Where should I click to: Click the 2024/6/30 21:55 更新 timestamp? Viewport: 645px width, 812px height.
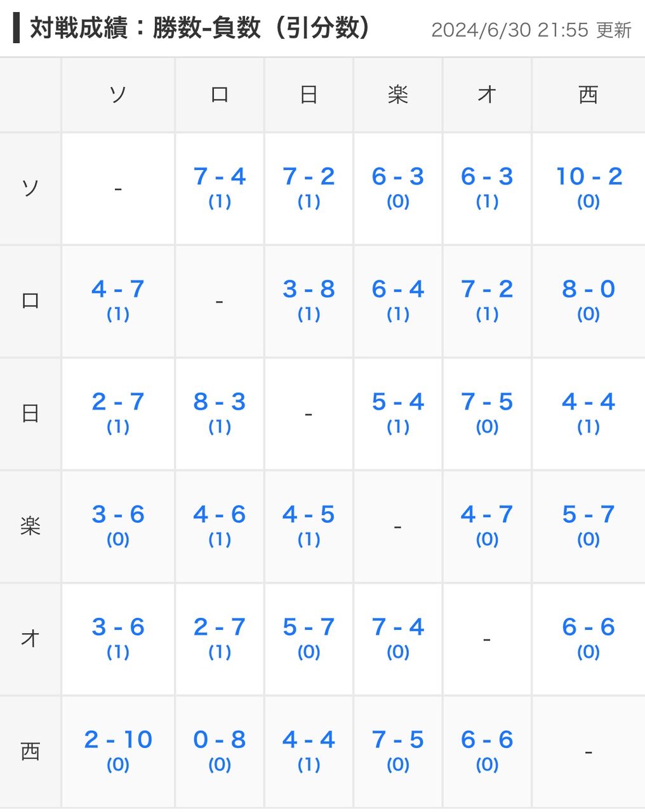(x=531, y=30)
